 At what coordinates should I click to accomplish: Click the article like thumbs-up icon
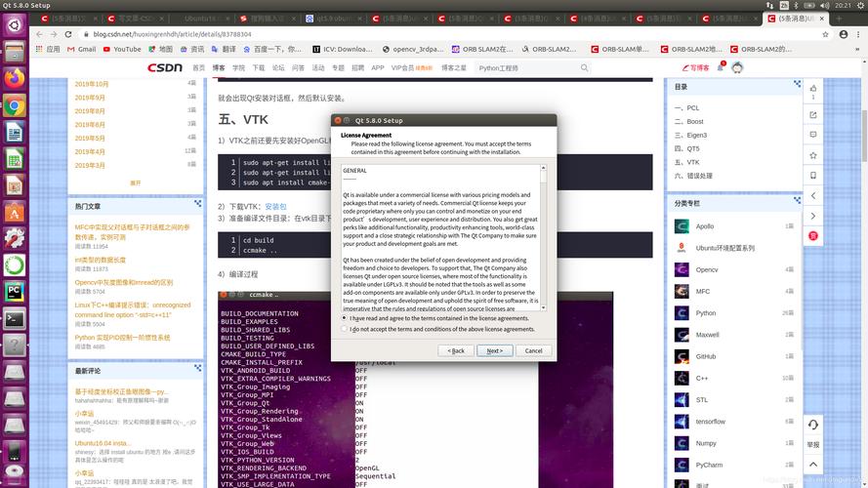(x=813, y=88)
